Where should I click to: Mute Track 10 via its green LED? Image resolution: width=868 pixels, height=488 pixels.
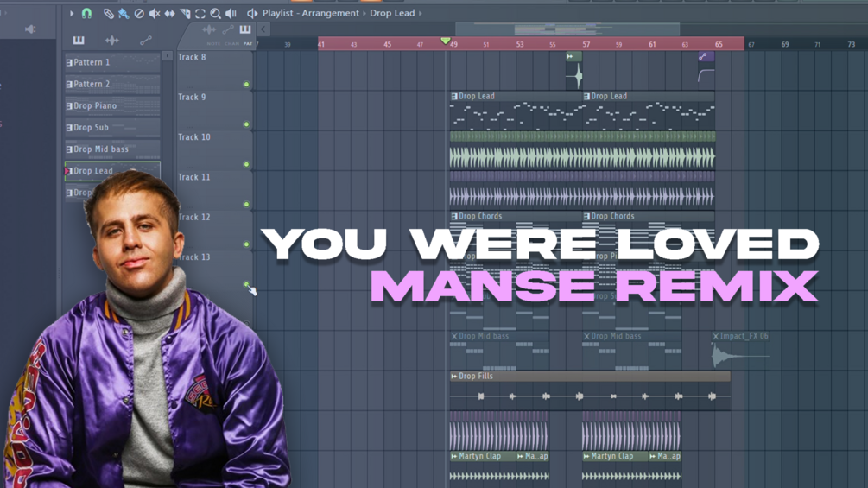pyautogui.click(x=246, y=164)
